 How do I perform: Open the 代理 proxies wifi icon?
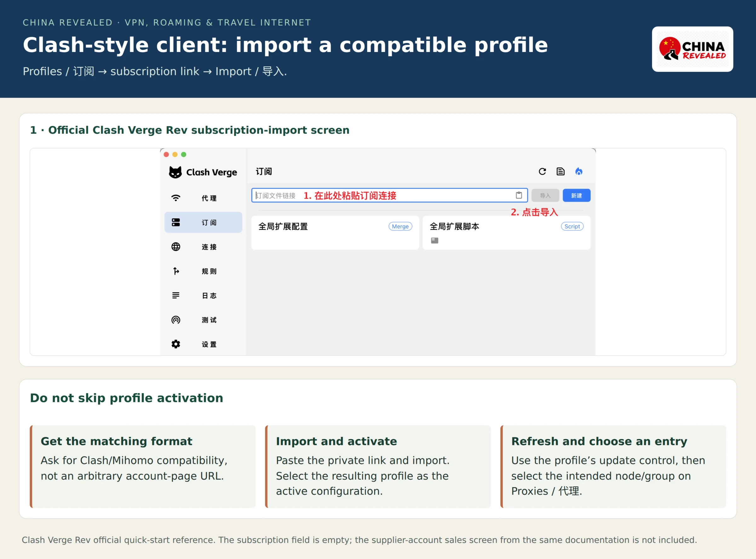tap(176, 198)
